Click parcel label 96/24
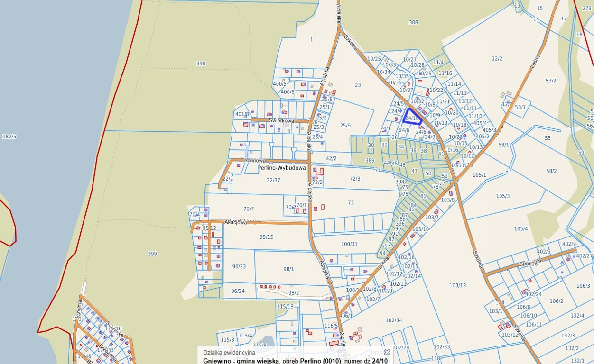 click(238, 291)
